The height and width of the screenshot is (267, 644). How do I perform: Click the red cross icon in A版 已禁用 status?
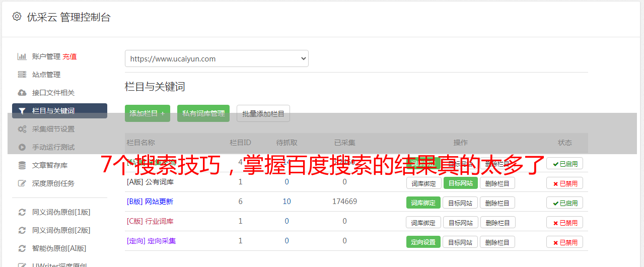[555, 183]
